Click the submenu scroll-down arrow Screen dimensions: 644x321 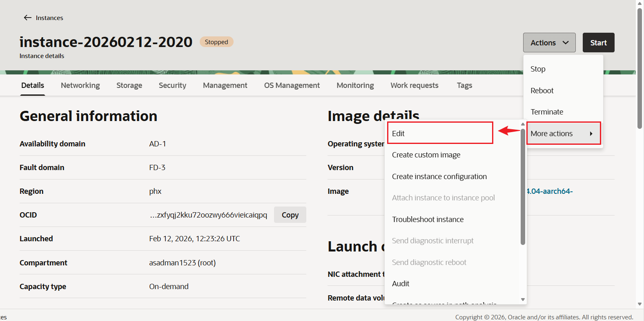coord(523,300)
